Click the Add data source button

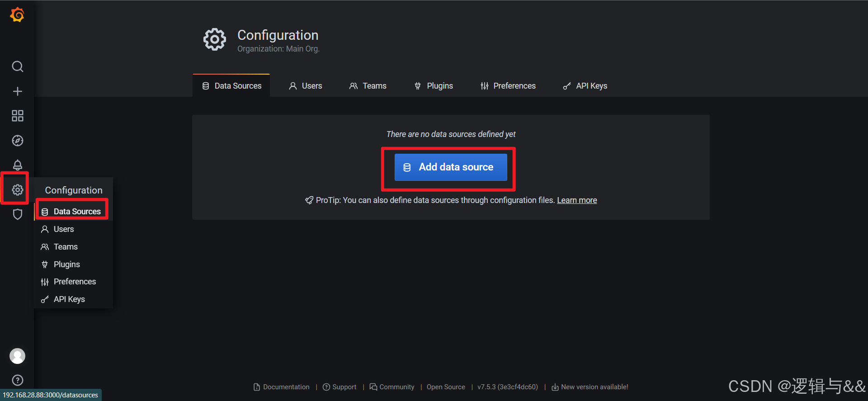(451, 167)
